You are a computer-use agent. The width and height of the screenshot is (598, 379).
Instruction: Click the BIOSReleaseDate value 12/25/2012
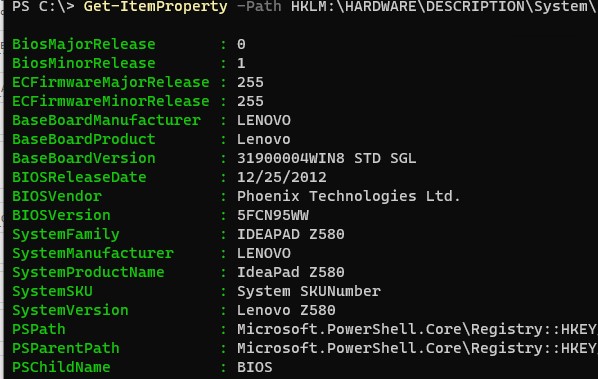tap(281, 177)
